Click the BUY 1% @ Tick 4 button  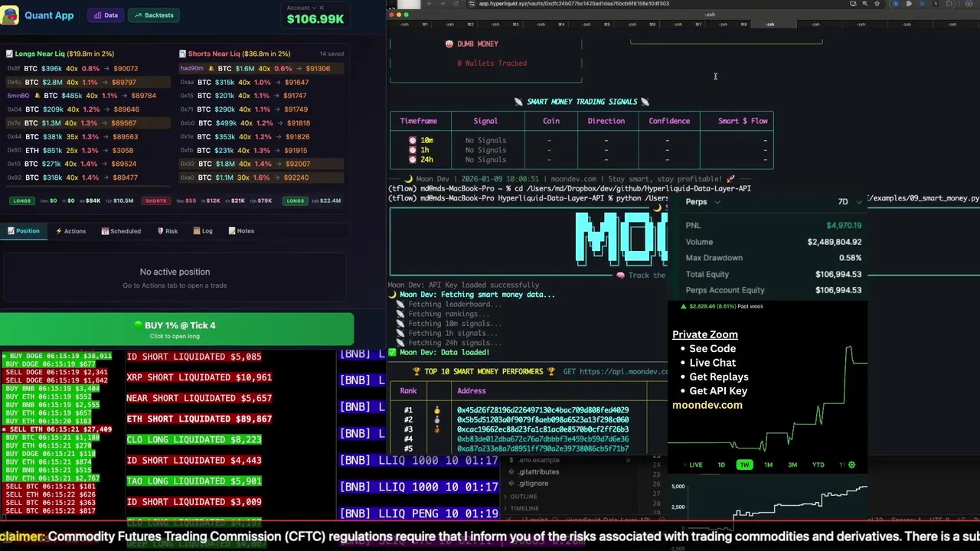tap(177, 329)
